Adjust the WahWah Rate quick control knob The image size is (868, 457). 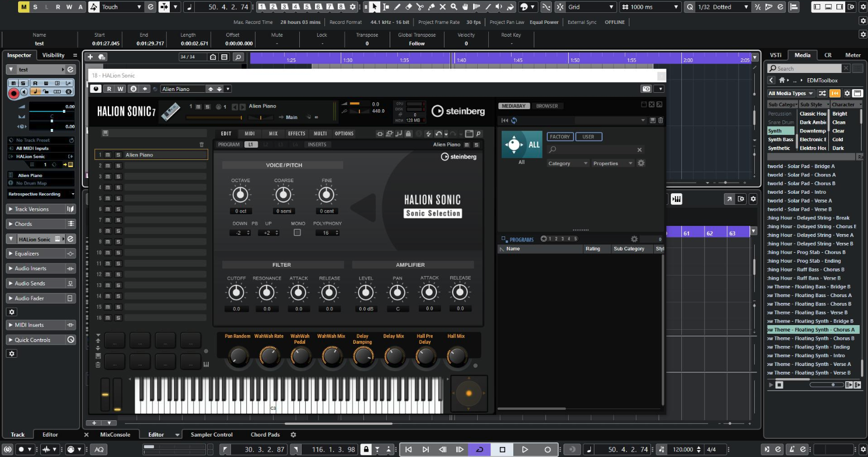point(269,355)
